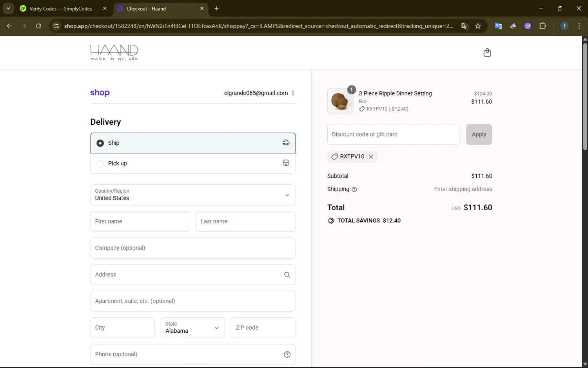This screenshot has height=368, width=588.
Task: Click the Haand logo
Action: (114, 53)
